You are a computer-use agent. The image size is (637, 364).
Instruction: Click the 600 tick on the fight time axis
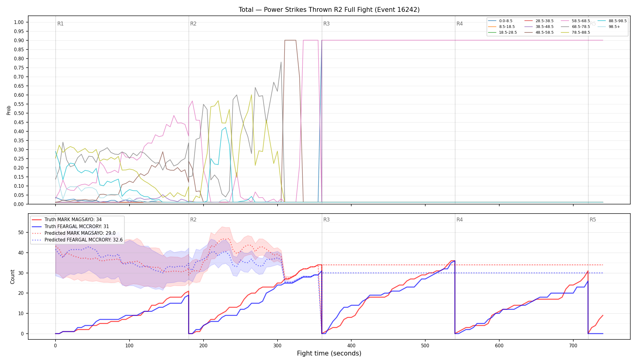click(499, 345)
